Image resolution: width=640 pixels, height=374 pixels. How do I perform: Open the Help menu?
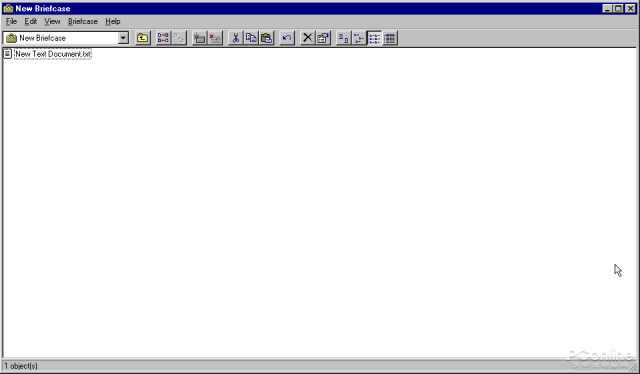[x=113, y=21]
